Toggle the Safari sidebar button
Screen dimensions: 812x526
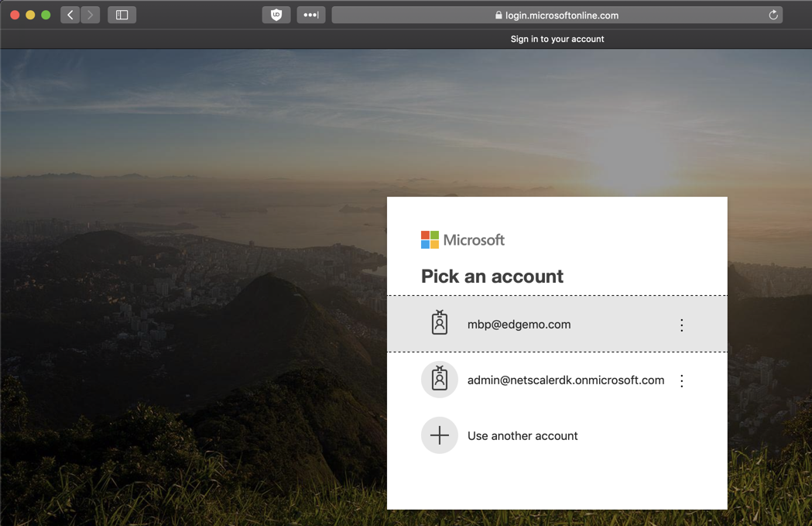[122, 15]
